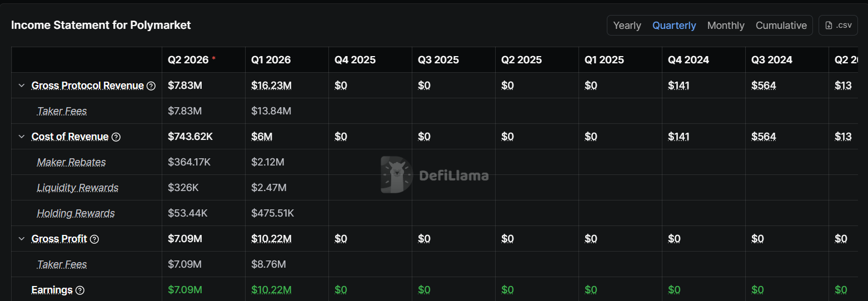Click the .csv download file icon
The width and height of the screenshot is (868, 301).
tap(829, 26)
